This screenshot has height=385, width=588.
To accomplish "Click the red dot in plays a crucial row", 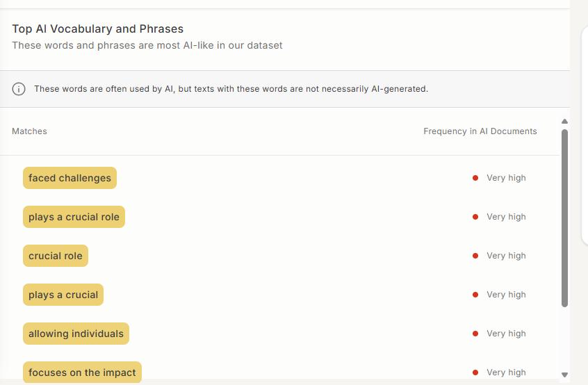I will click(x=475, y=295).
